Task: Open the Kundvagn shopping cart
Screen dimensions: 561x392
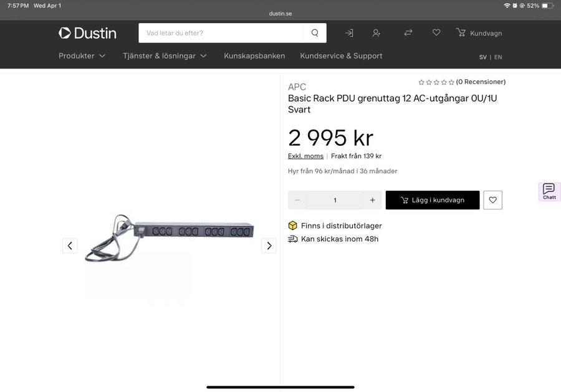Action: [479, 33]
